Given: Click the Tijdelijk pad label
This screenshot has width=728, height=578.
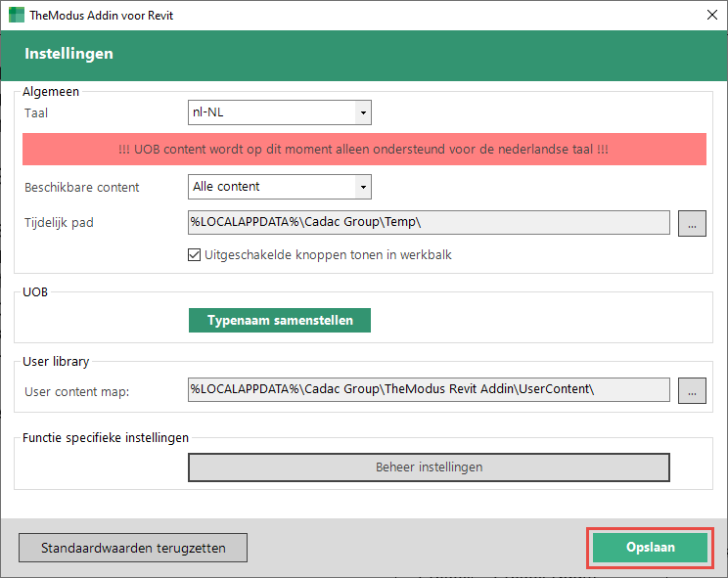Looking at the screenshot, I should (59, 223).
